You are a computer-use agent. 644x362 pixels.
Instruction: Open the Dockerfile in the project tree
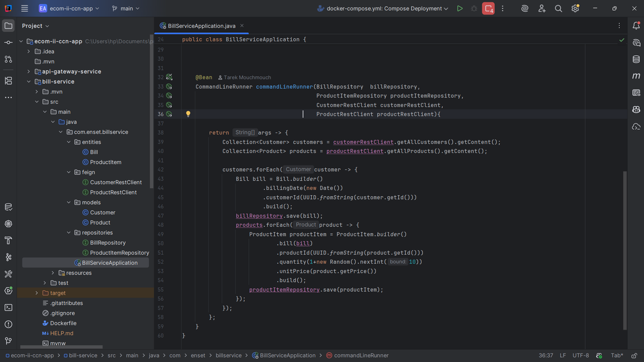tap(63, 323)
